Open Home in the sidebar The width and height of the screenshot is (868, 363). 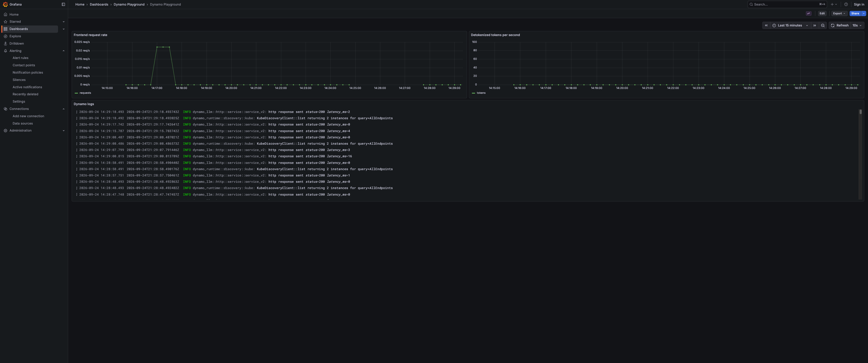pyautogui.click(x=14, y=14)
